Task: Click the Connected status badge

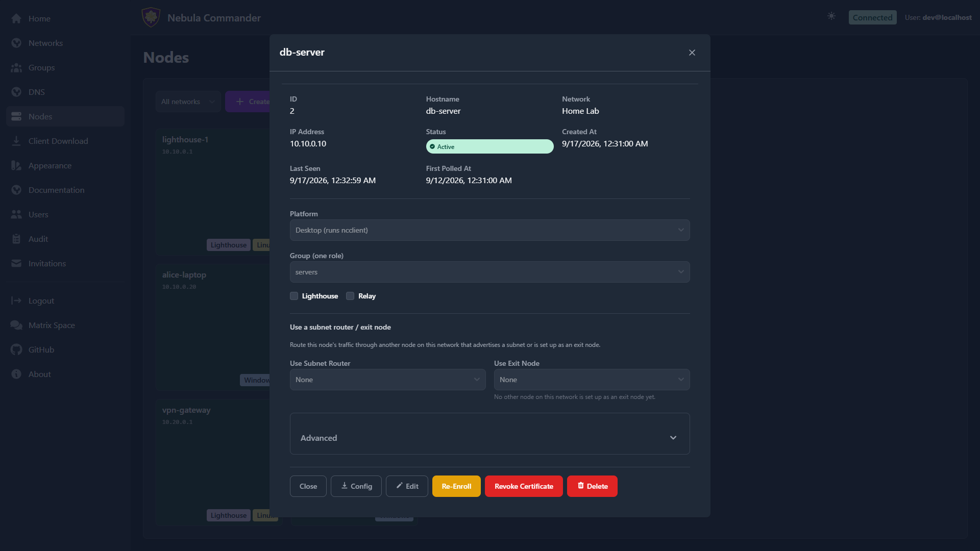Action: click(x=872, y=17)
